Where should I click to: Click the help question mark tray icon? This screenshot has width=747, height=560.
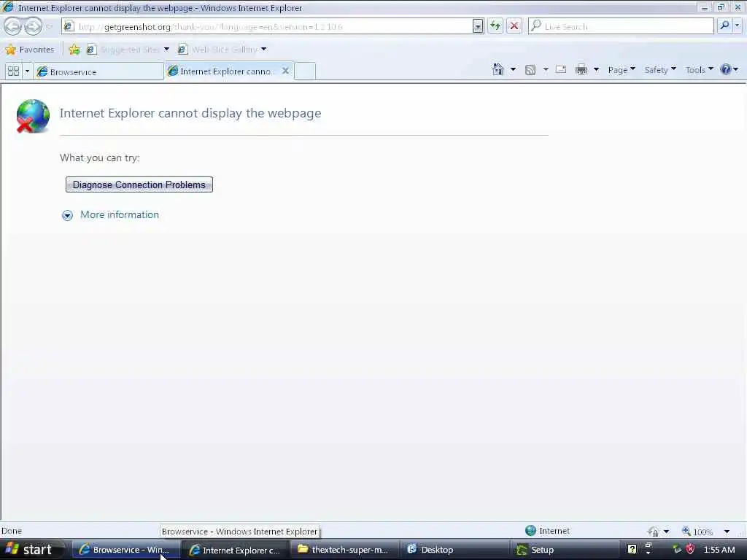632,550
